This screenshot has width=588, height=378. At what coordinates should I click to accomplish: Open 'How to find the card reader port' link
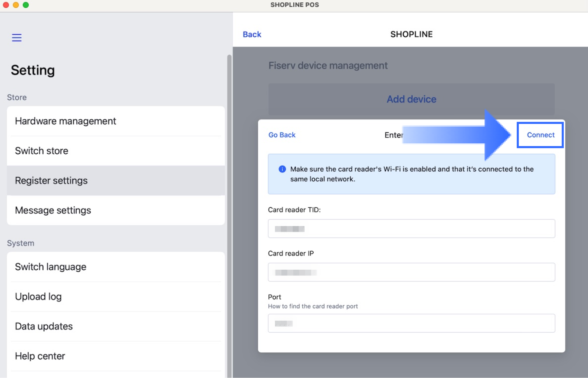point(313,306)
